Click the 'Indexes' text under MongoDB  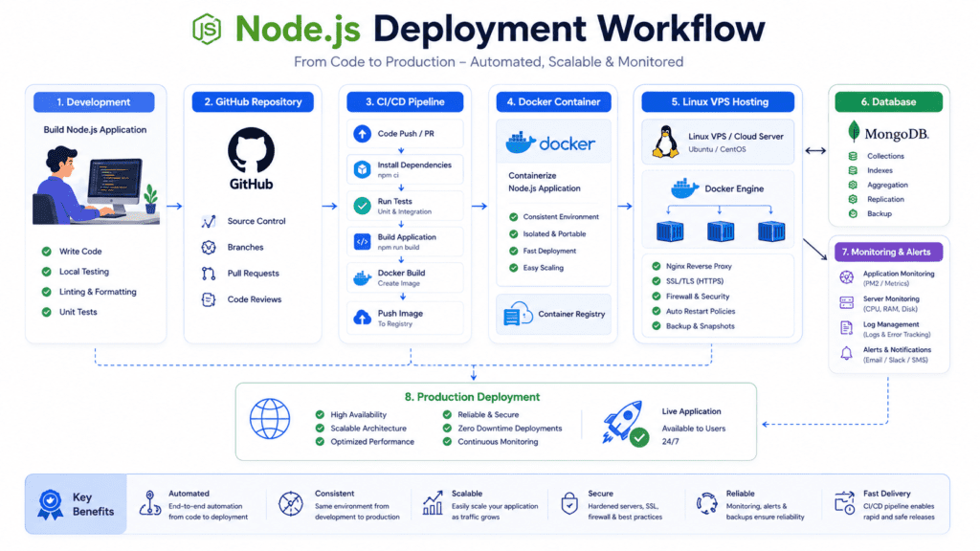(x=880, y=170)
